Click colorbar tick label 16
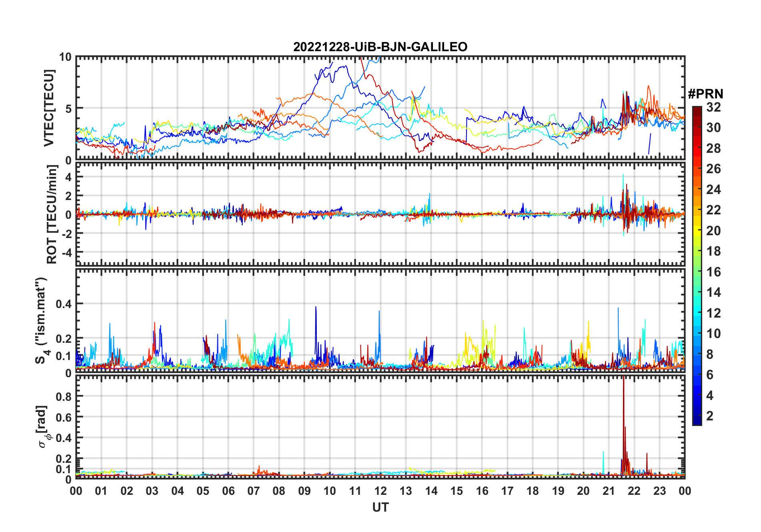 [713, 272]
